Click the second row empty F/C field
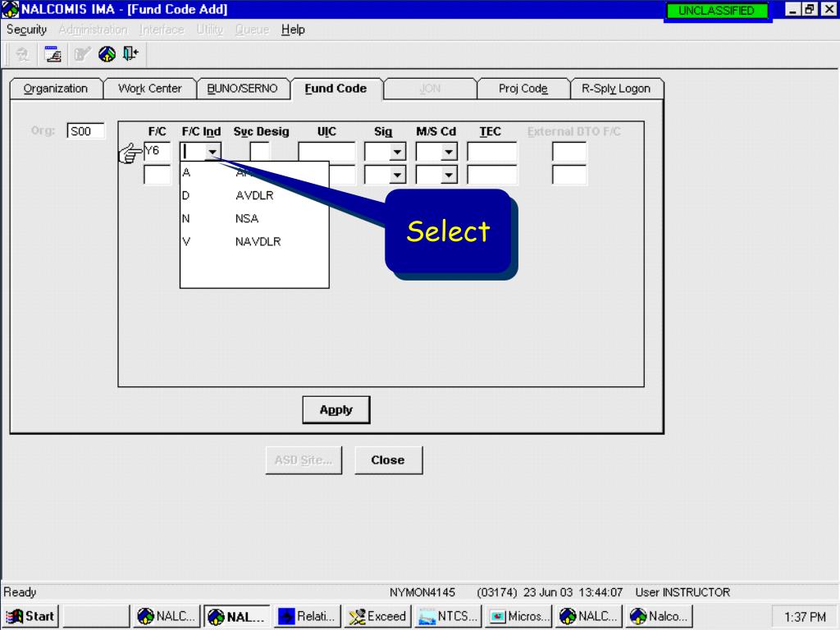840x630 pixels. pyautogui.click(x=157, y=175)
